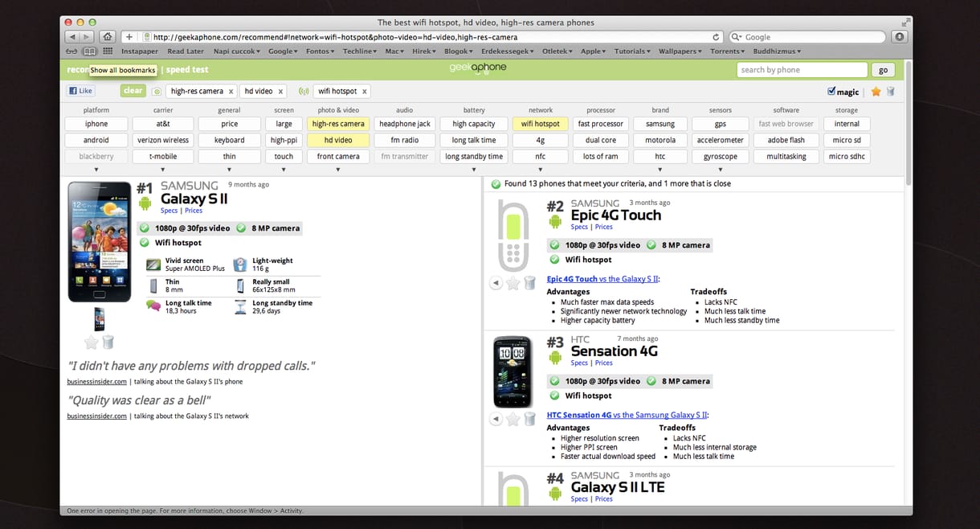Enable the front camera filter
The height and width of the screenshot is (529, 980).
pyautogui.click(x=338, y=156)
